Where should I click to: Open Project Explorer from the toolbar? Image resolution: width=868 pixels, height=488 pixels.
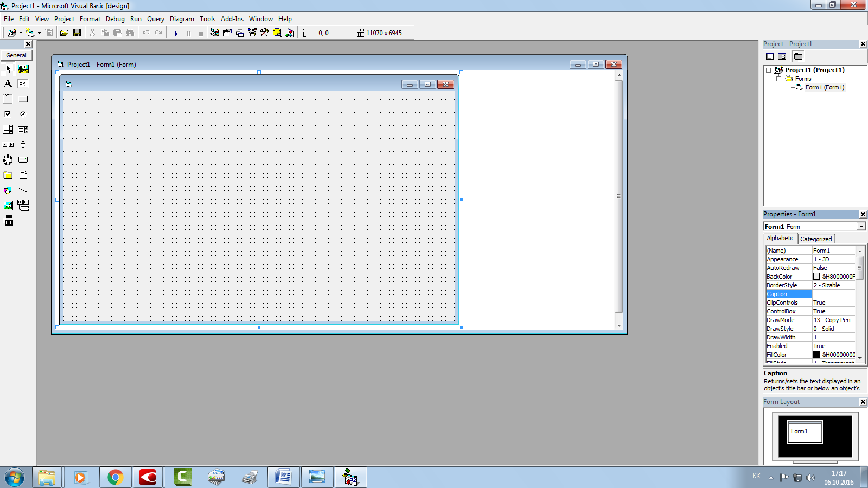click(215, 33)
